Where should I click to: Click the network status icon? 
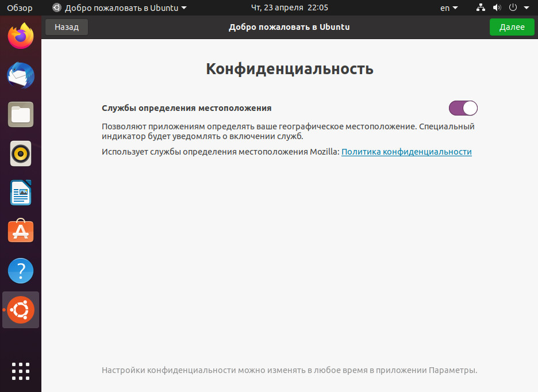pos(481,7)
